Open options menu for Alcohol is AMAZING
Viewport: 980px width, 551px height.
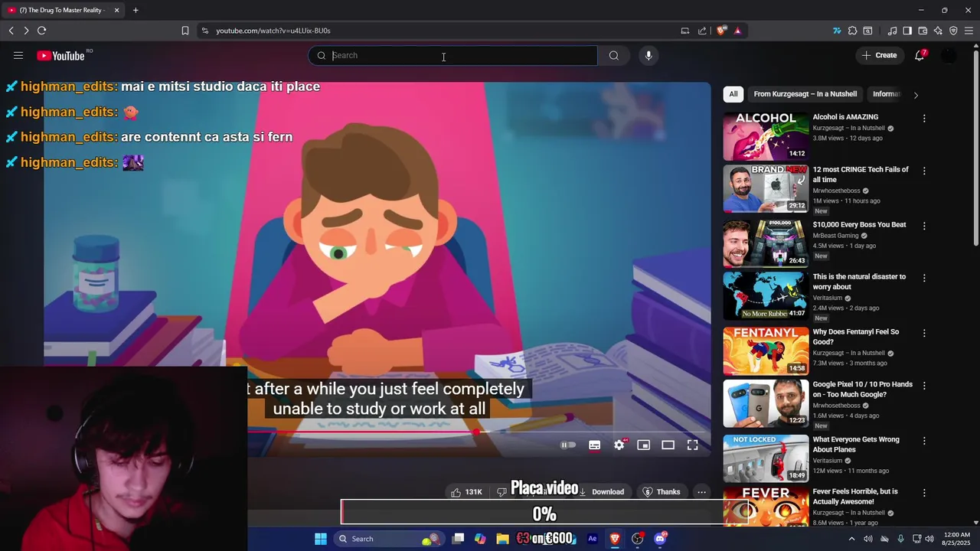click(924, 119)
